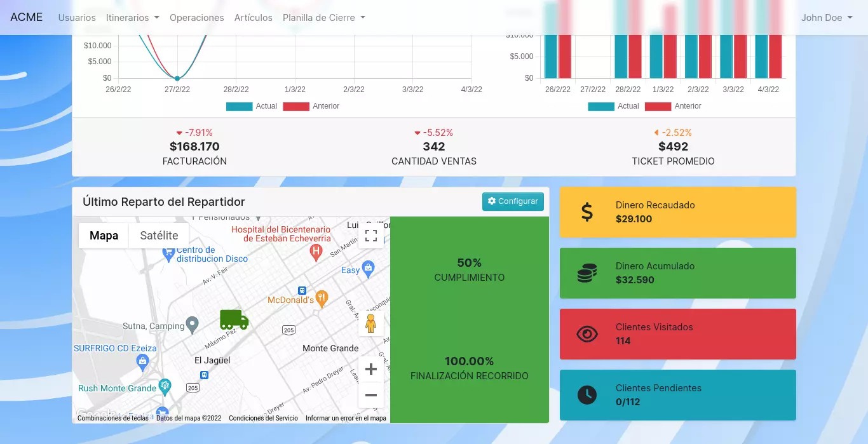Click the 342 Cantidad Ventas value
Image resolution: width=868 pixels, height=444 pixels.
point(434,147)
